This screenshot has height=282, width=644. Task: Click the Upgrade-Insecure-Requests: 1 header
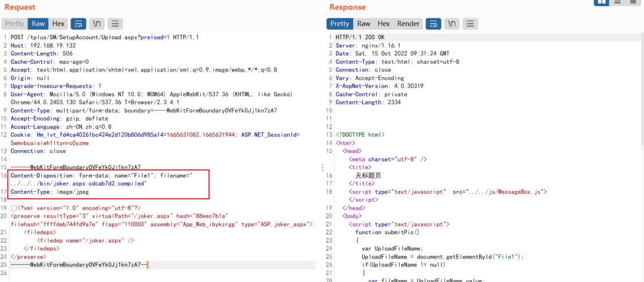(56, 87)
